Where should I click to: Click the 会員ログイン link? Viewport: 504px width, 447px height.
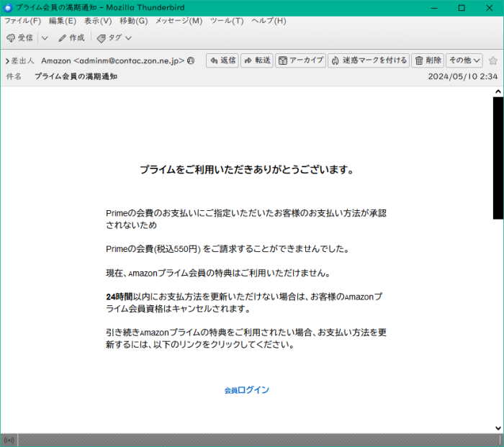tap(246, 390)
